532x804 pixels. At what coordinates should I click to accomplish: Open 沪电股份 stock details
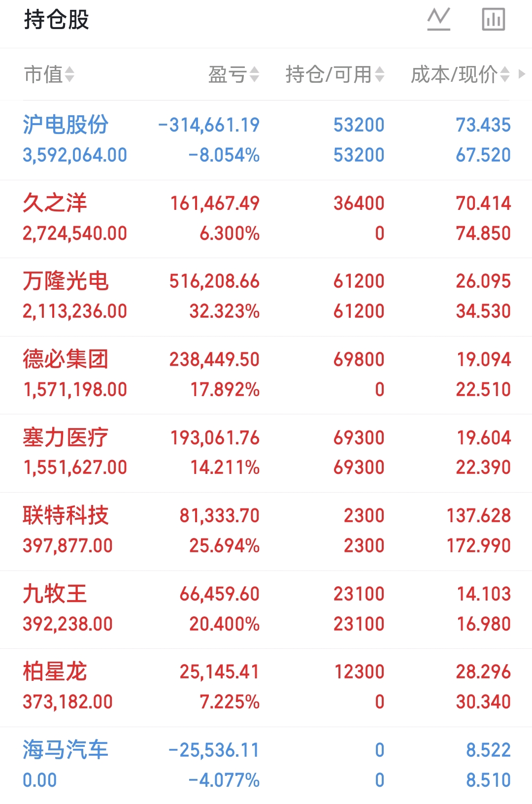(66, 125)
